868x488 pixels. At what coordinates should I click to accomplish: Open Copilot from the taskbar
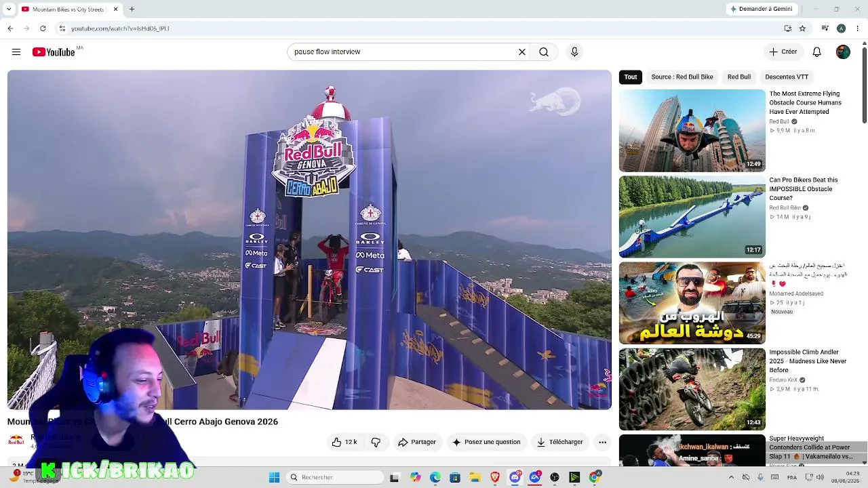point(415,477)
